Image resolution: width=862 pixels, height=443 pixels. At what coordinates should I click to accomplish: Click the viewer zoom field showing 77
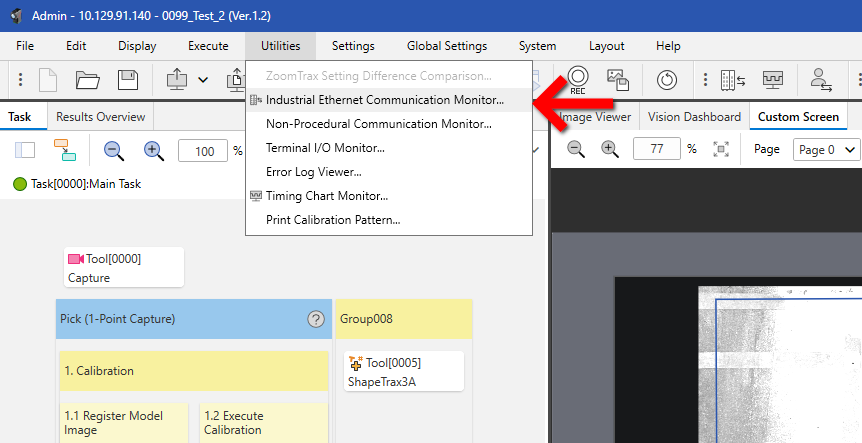pos(657,149)
